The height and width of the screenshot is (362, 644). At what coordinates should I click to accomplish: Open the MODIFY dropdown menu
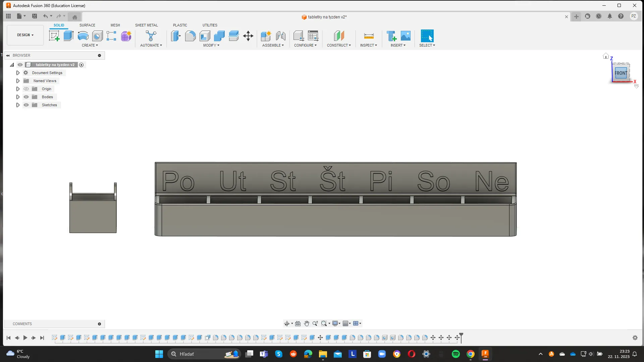211,45
